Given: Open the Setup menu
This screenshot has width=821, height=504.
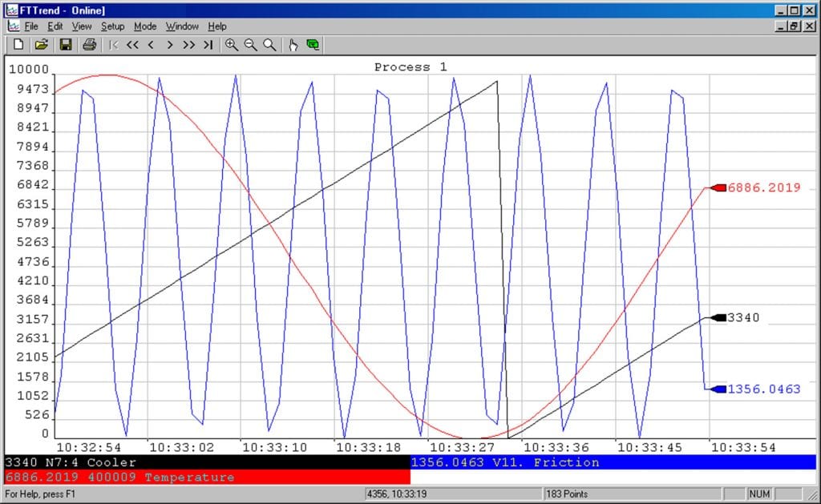Looking at the screenshot, I should (112, 26).
